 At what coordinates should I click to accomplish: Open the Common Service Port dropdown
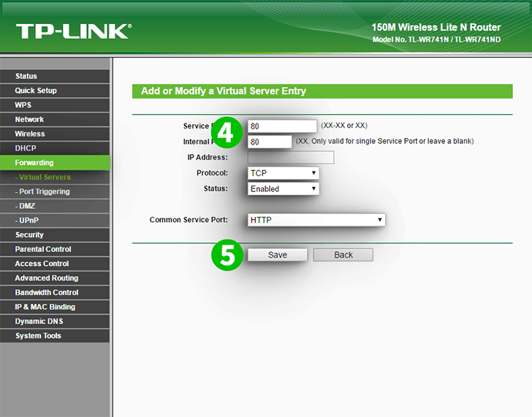pyautogui.click(x=316, y=220)
